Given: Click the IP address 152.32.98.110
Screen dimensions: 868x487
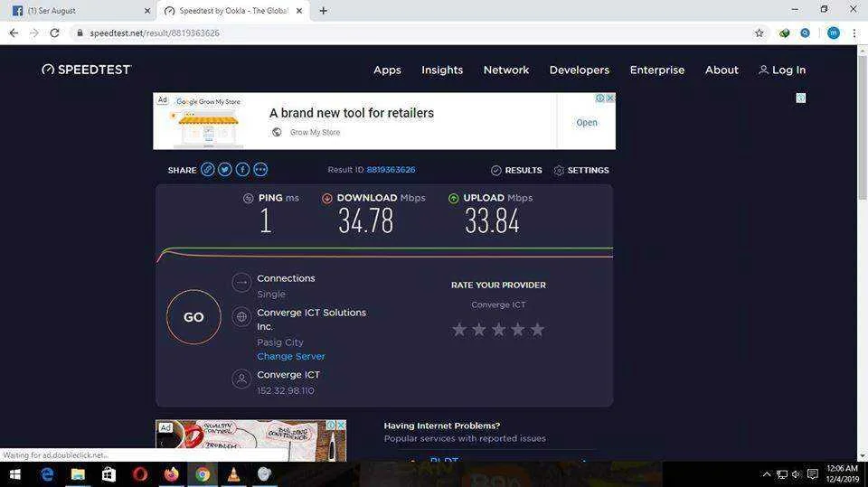Looking at the screenshot, I should [x=285, y=390].
